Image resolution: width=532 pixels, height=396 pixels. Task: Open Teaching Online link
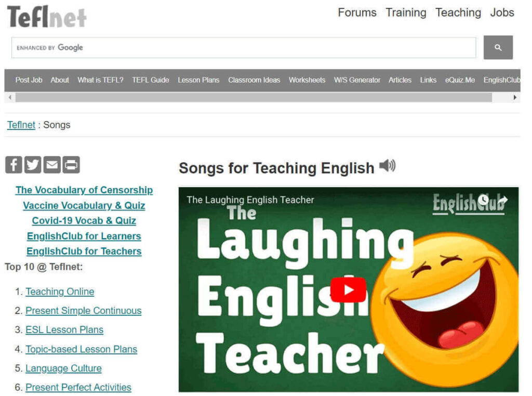pyautogui.click(x=60, y=292)
